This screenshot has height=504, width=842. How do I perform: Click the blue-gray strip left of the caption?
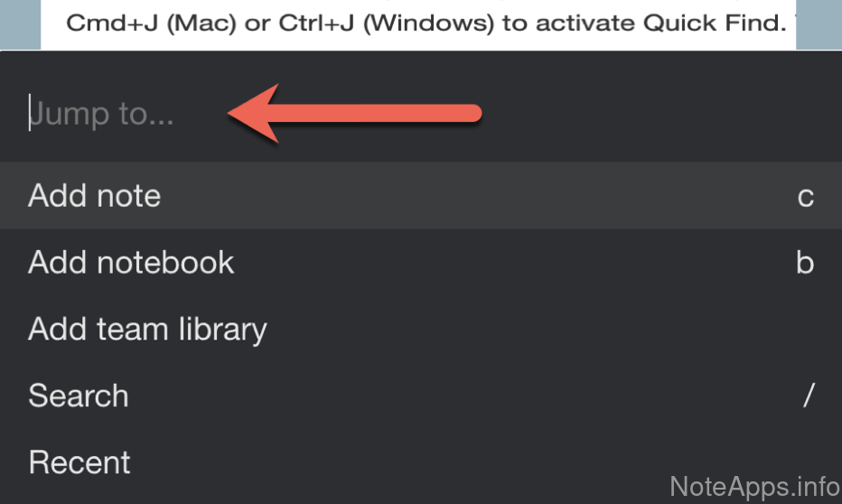point(20,24)
